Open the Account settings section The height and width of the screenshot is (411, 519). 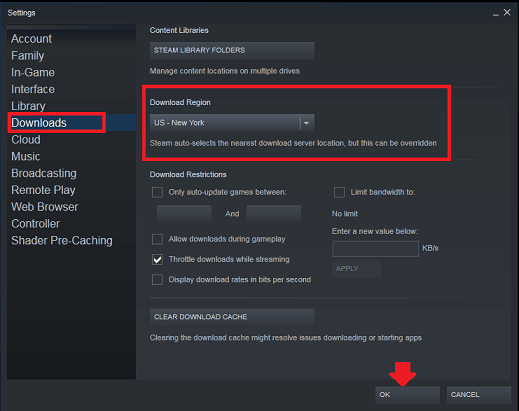[32, 39]
